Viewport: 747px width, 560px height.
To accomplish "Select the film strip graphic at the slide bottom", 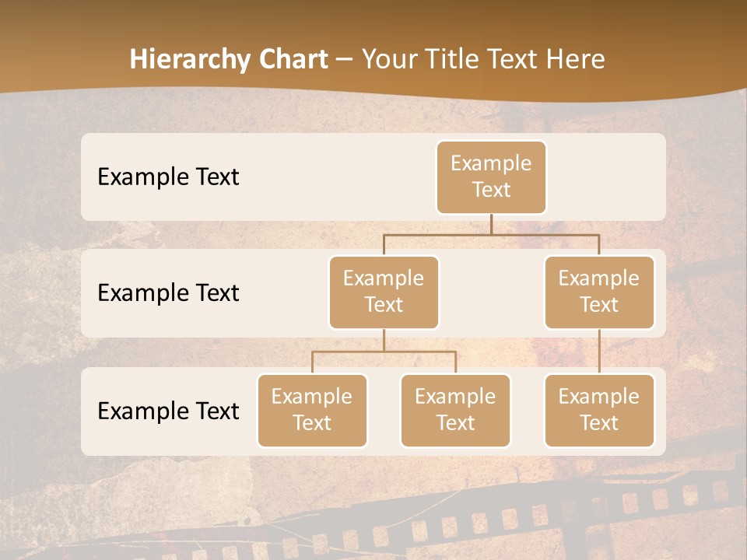I will pos(545,513).
